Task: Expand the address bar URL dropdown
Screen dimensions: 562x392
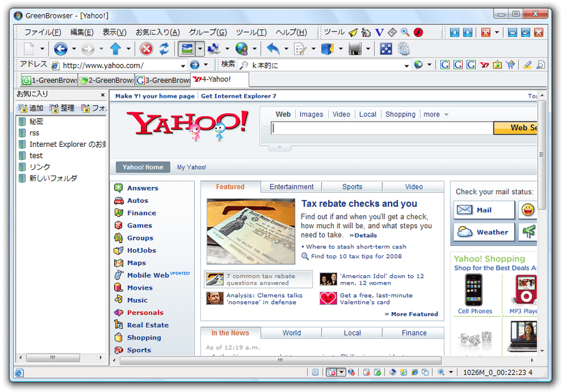Action: (x=183, y=66)
